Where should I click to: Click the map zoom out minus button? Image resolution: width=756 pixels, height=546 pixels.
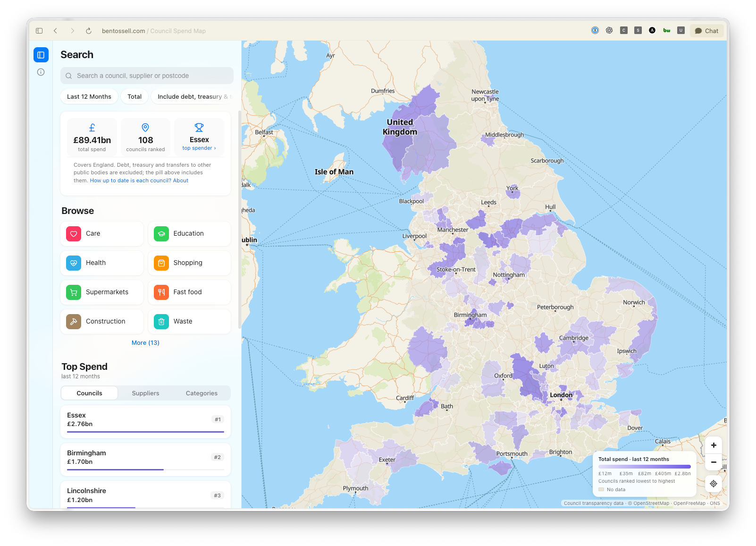click(x=714, y=462)
